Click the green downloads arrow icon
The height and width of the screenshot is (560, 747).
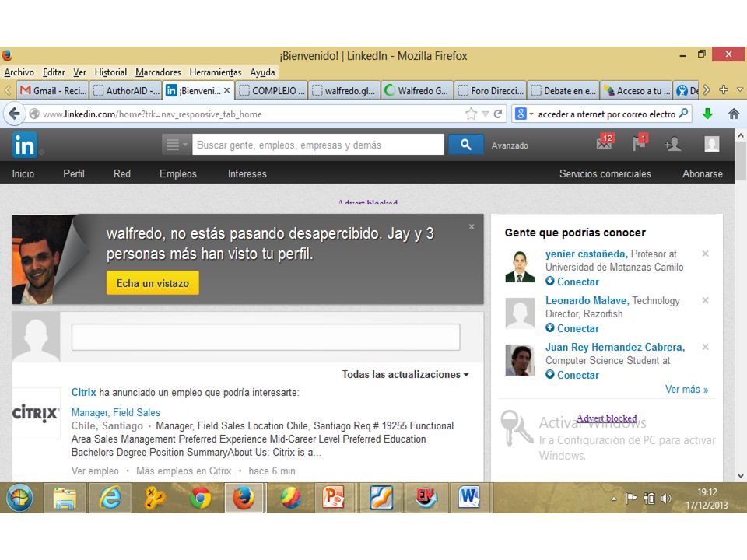click(707, 114)
